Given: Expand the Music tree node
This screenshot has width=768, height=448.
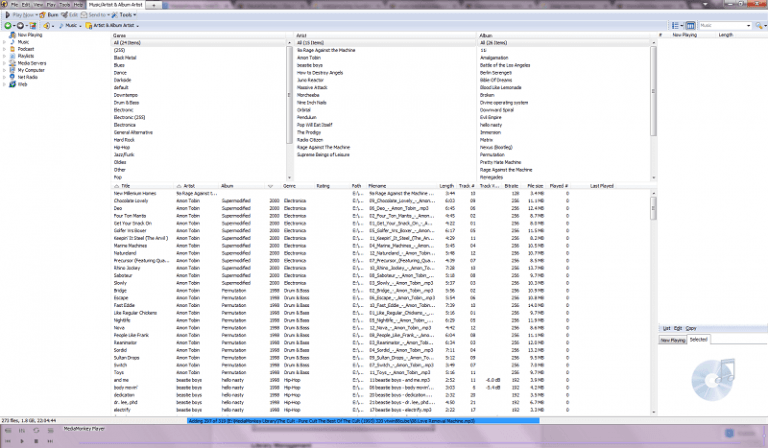Looking at the screenshot, I should (x=4, y=41).
